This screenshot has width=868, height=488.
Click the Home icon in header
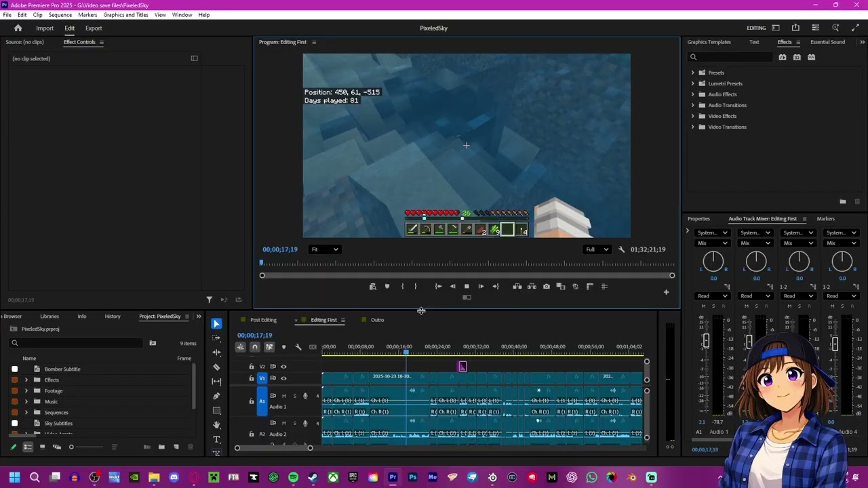(18, 28)
